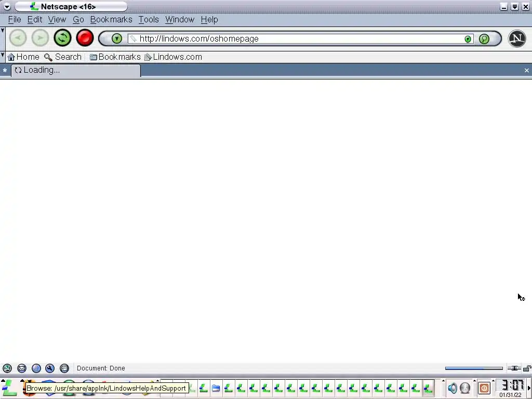Expand the taskbar right arrow beside the clock
This screenshot has height=399, width=532.
click(529, 388)
